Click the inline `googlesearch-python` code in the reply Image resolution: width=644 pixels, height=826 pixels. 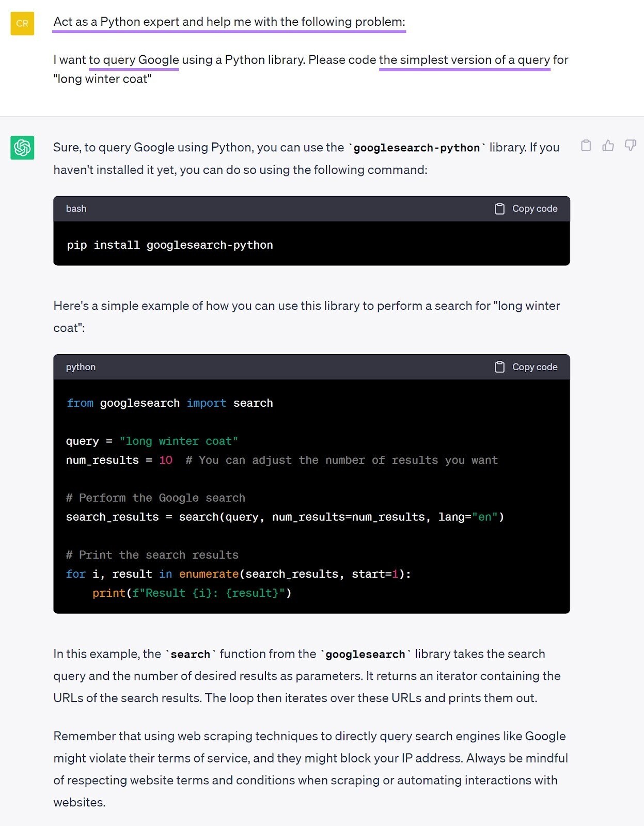[417, 148]
